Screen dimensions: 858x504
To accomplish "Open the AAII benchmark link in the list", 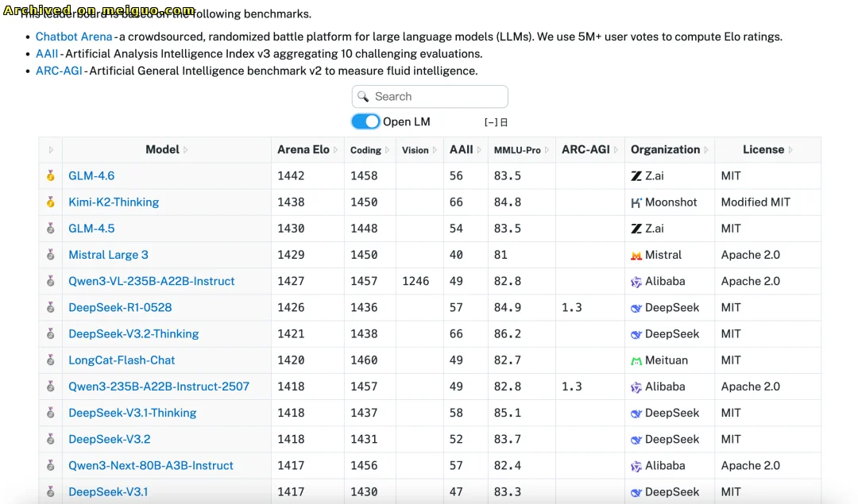I will [47, 54].
